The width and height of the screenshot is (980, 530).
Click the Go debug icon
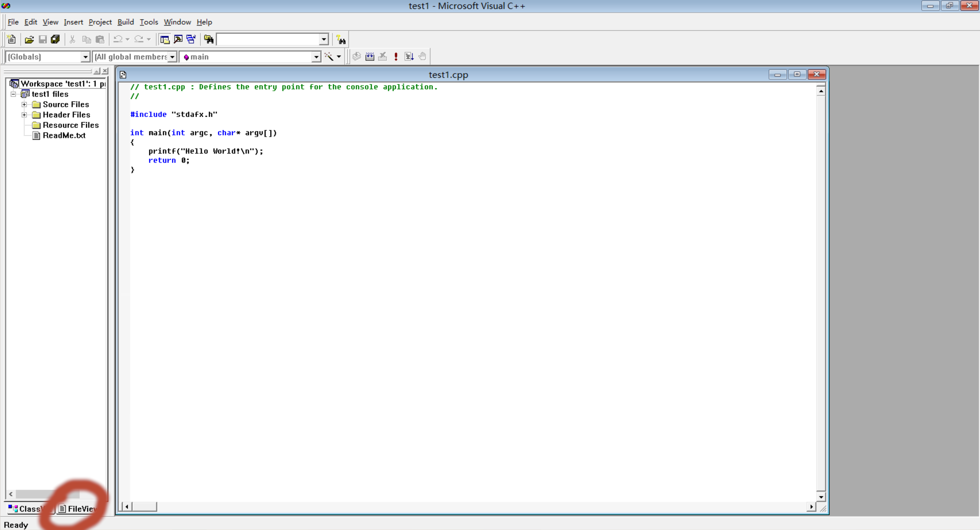pyautogui.click(x=409, y=57)
